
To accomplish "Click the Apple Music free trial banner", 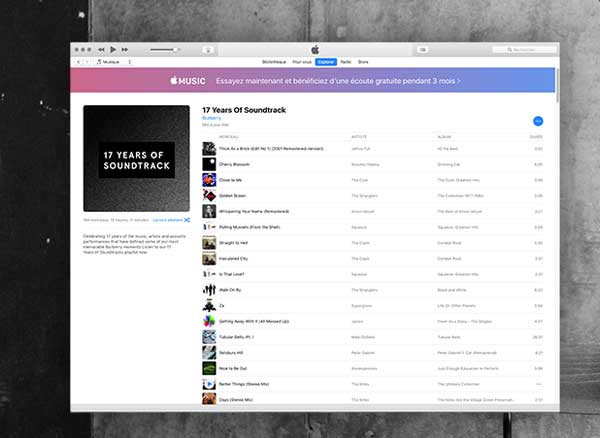I will [313, 80].
